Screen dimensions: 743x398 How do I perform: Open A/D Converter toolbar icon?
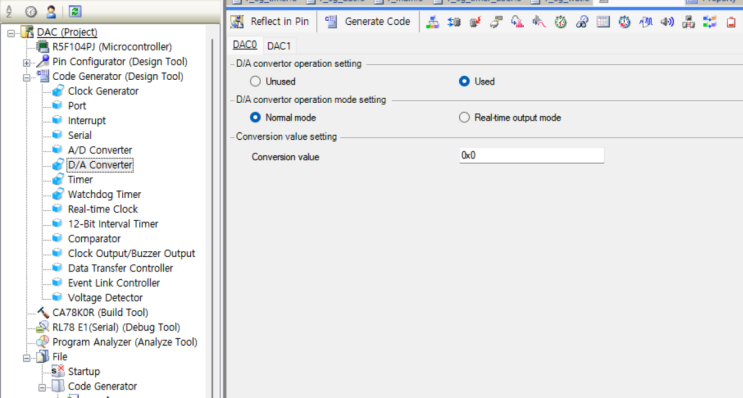[x=517, y=22]
